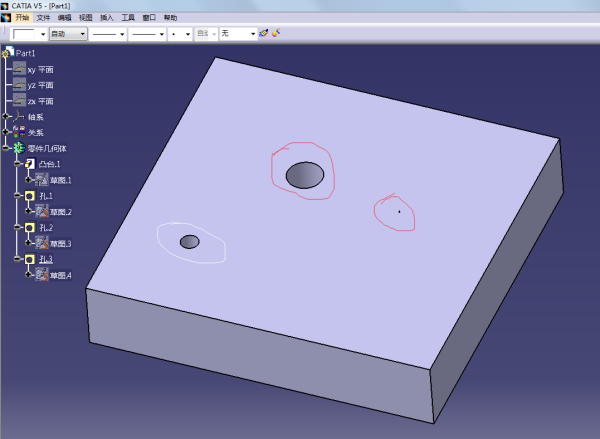
Task: Open the fill color swatch dropdown
Action: [x=42, y=34]
